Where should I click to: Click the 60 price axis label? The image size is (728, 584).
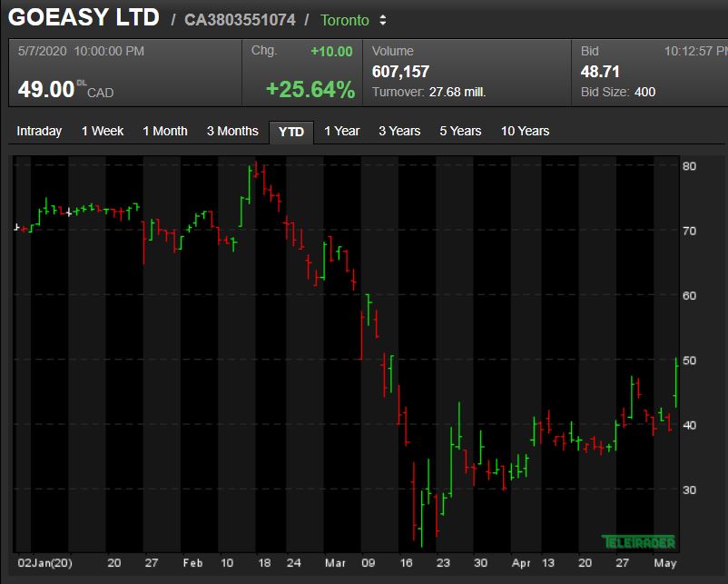coord(689,295)
